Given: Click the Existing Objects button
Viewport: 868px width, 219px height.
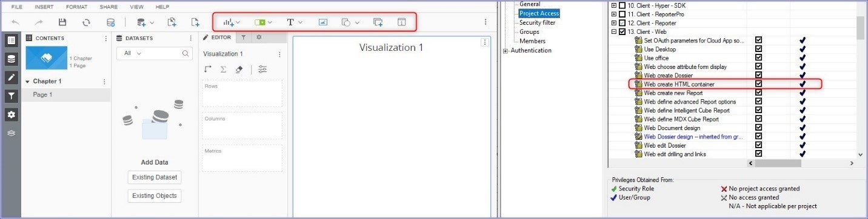Looking at the screenshot, I should tap(155, 195).
